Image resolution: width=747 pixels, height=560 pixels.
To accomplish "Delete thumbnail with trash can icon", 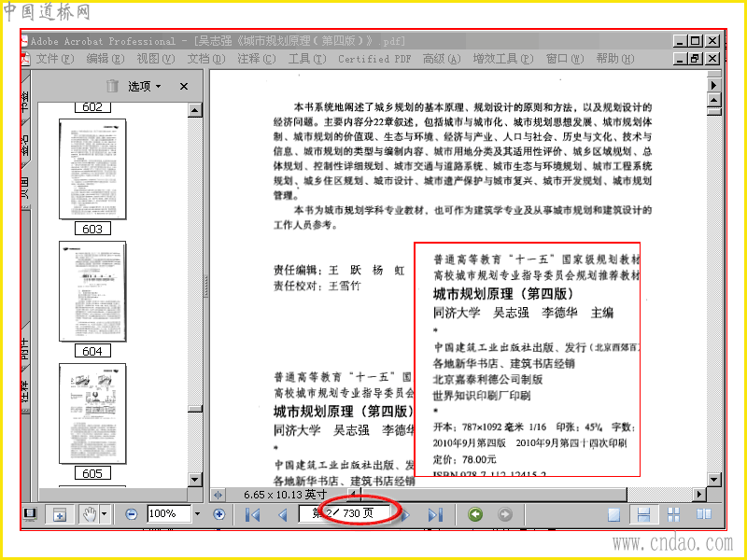I will tap(112, 86).
